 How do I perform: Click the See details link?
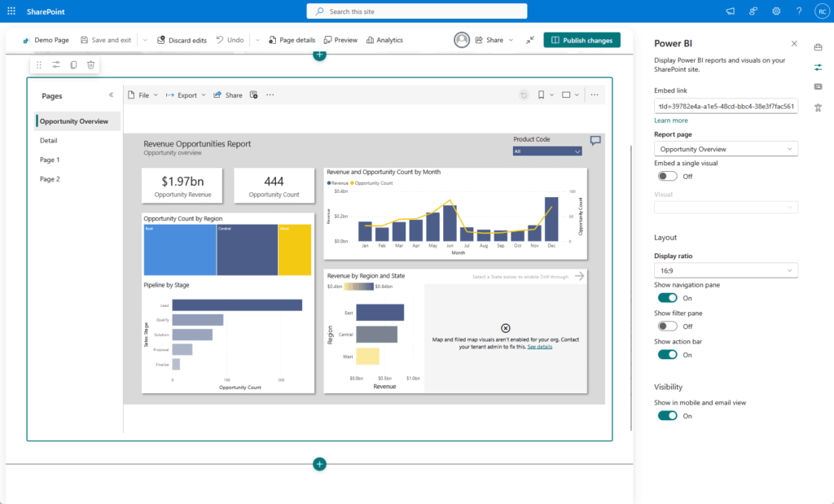[539, 347]
